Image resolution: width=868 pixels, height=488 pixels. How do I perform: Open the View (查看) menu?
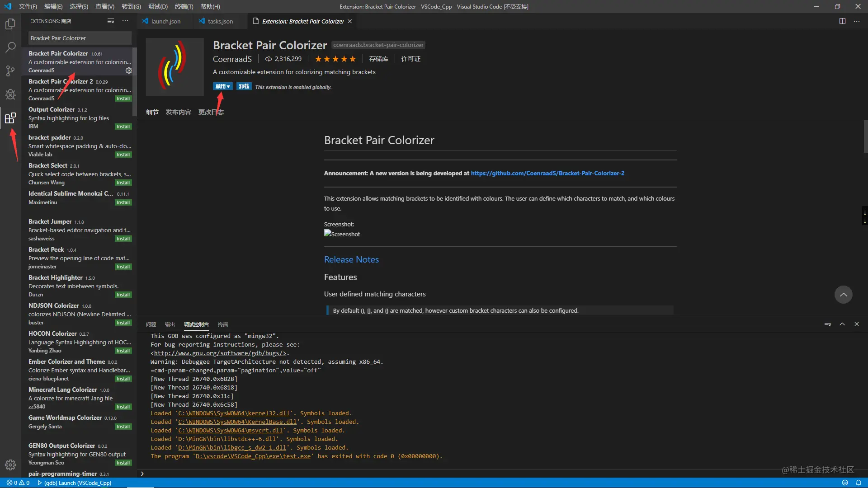pyautogui.click(x=105, y=6)
